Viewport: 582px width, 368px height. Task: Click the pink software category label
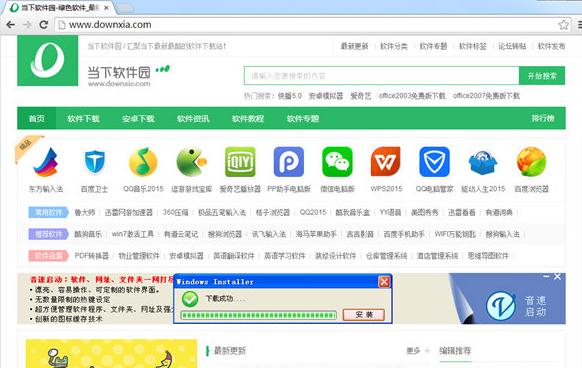click(49, 255)
